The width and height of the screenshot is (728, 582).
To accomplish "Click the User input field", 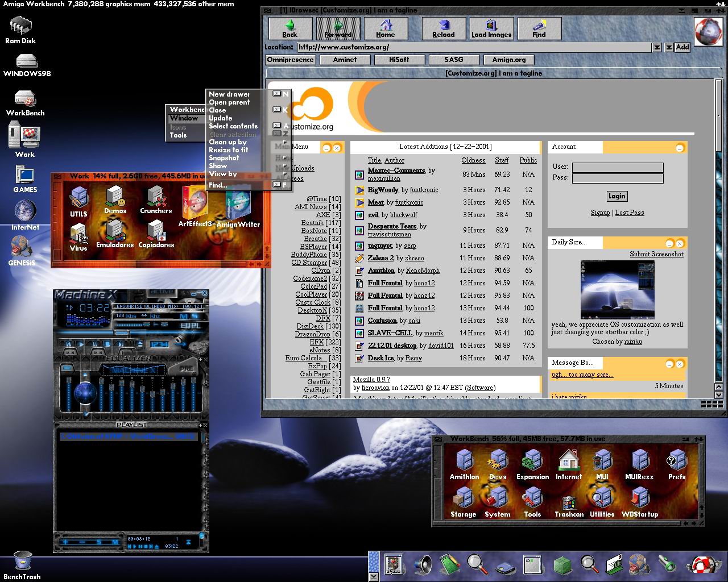I will [618, 168].
